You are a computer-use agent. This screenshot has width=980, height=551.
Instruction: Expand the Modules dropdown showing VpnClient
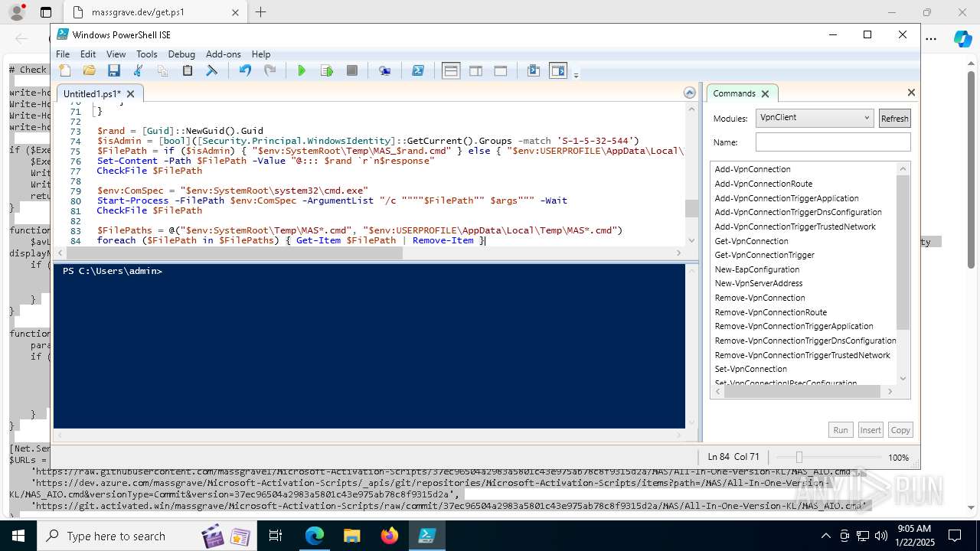867,118
